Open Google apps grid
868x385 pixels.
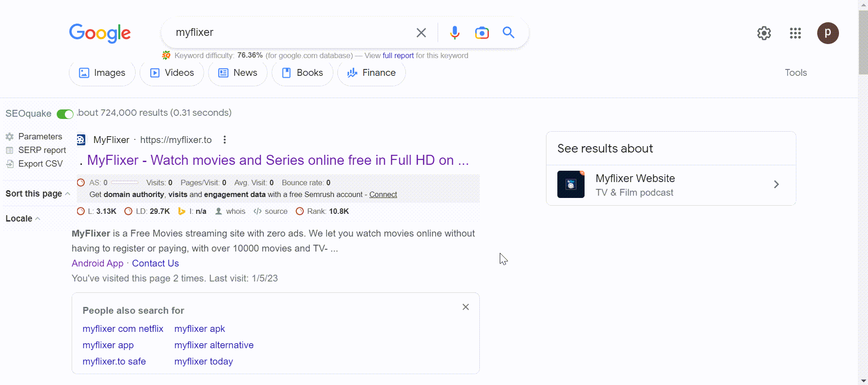click(x=795, y=33)
